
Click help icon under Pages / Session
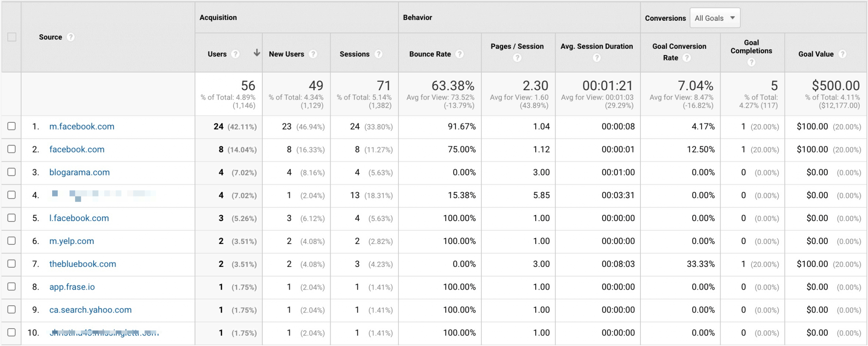point(517,58)
